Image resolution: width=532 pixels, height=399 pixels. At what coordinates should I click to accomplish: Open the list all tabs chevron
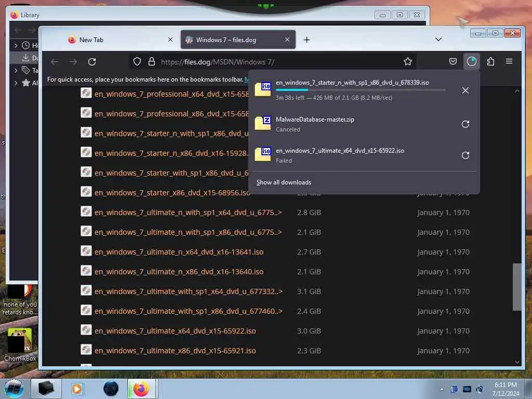tap(438, 39)
